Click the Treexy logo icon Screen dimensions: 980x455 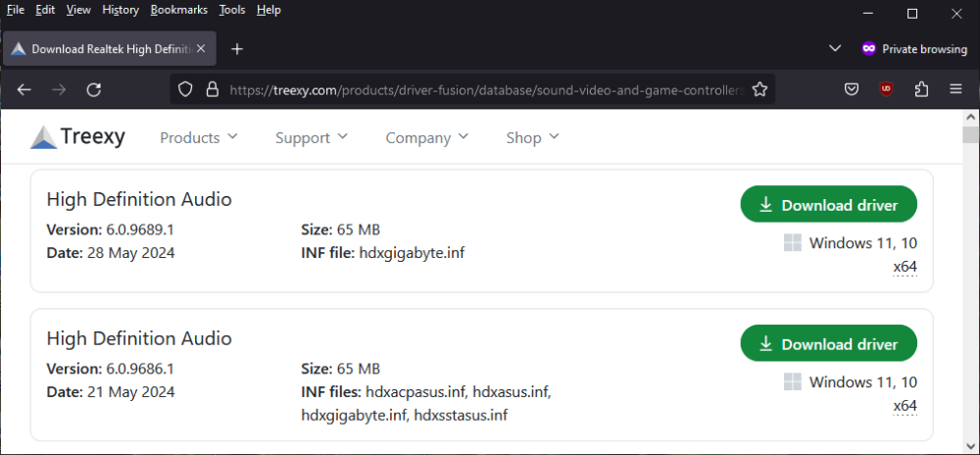click(x=44, y=137)
